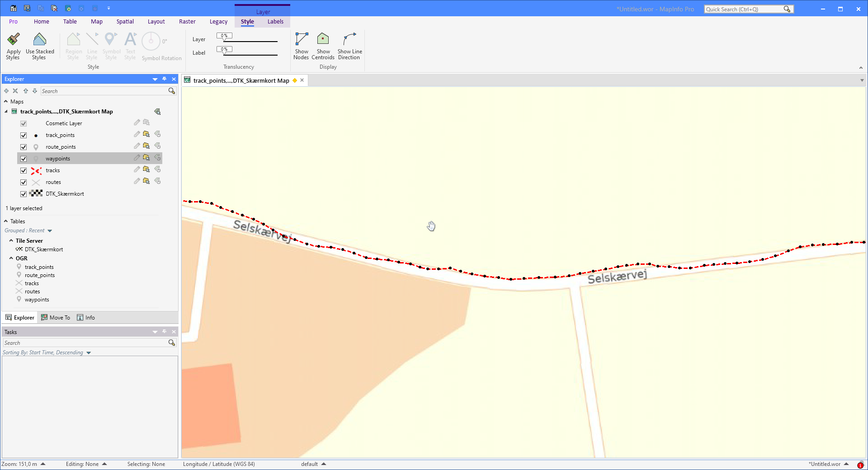This screenshot has height=470, width=868.
Task: Collapse the track_points,...,DTK_Skærmkort Map node
Action: (x=6, y=111)
